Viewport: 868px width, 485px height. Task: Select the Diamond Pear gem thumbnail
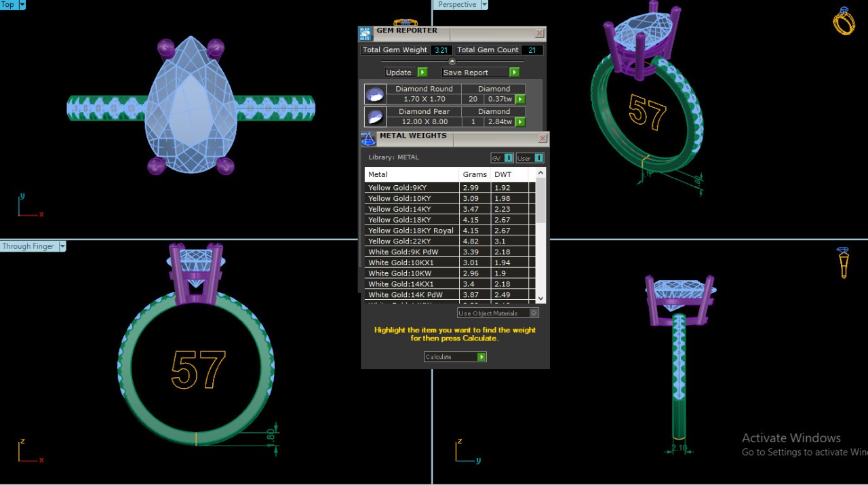coord(375,117)
